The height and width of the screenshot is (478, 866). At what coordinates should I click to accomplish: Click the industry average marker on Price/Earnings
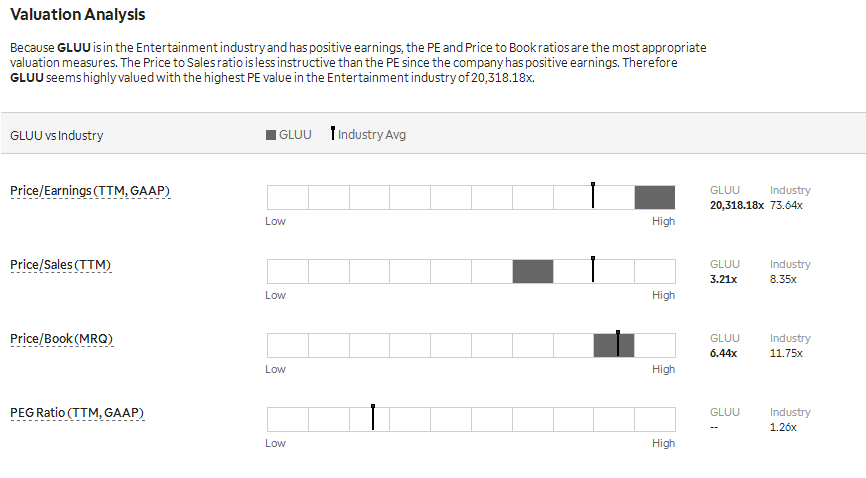point(593,195)
